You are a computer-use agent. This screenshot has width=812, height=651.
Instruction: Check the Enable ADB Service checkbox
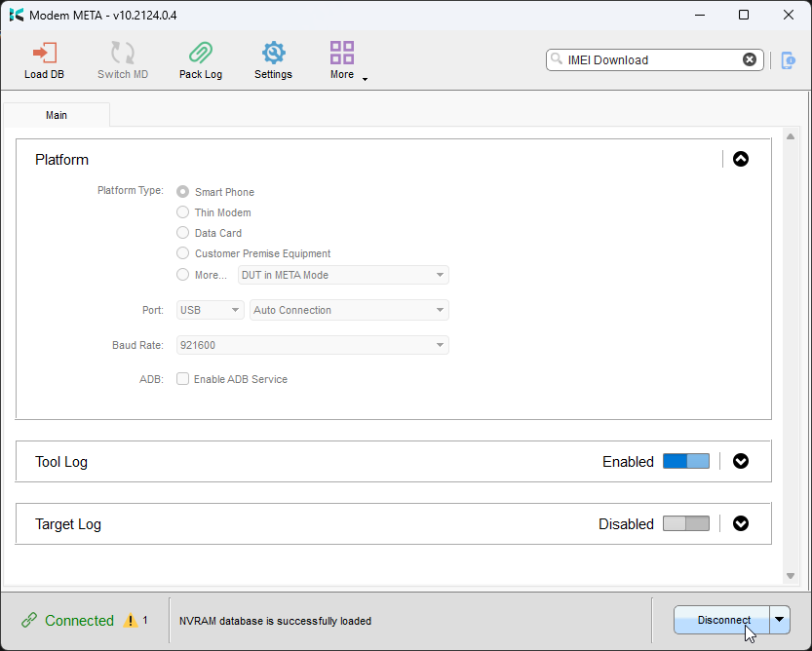point(182,379)
